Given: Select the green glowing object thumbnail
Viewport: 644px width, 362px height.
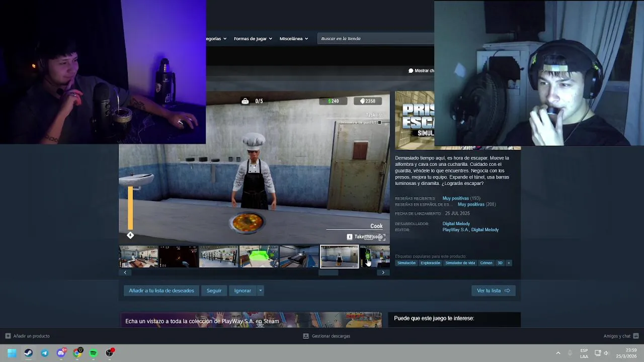Looking at the screenshot, I should click(259, 256).
